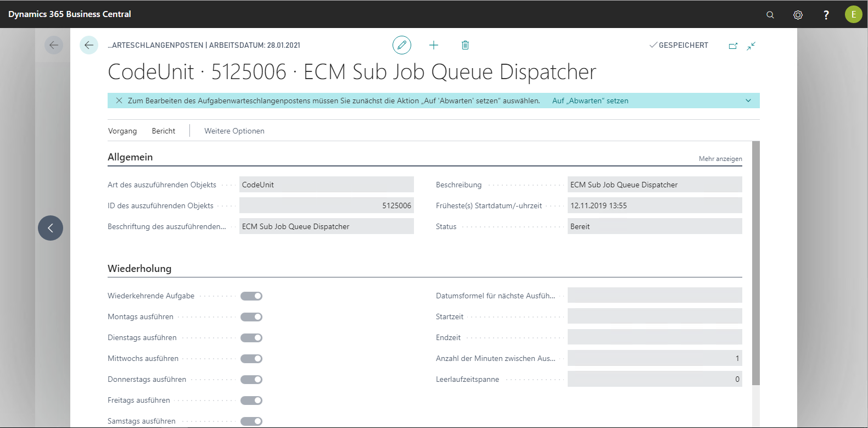Click the Beschriftung des auszuführenden field
The height and width of the screenshot is (428, 868).
(327, 226)
